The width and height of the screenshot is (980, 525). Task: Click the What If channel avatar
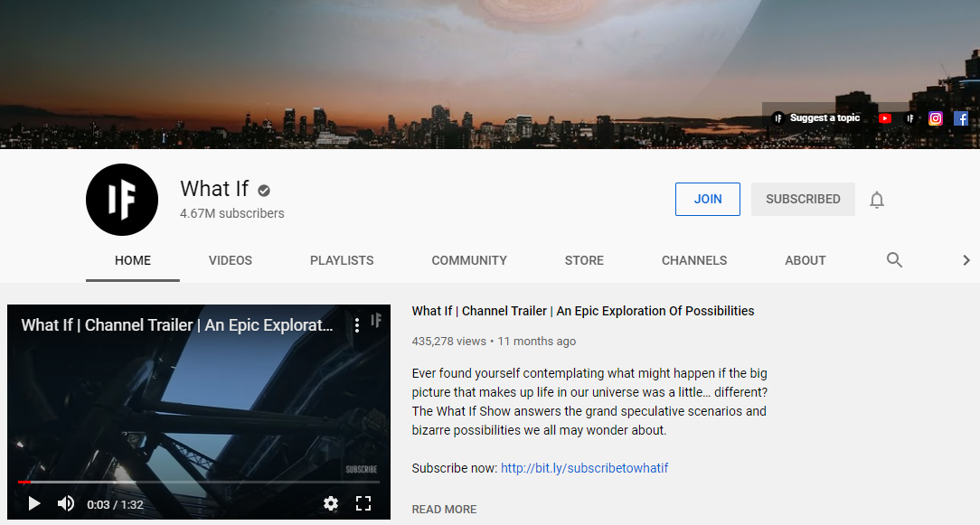(122, 200)
